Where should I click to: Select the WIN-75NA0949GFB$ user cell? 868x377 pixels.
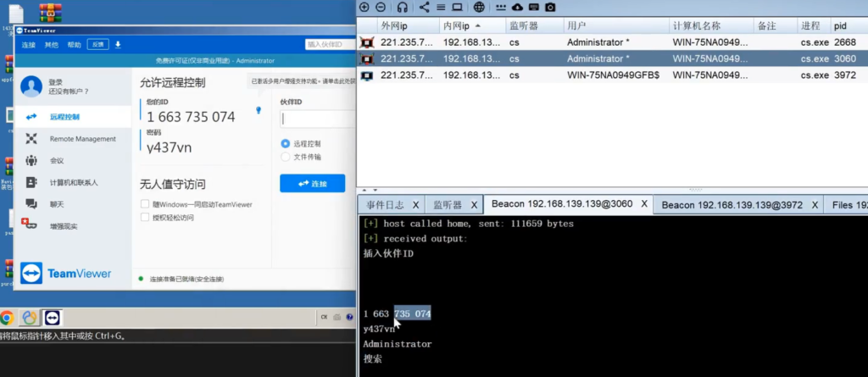(614, 75)
